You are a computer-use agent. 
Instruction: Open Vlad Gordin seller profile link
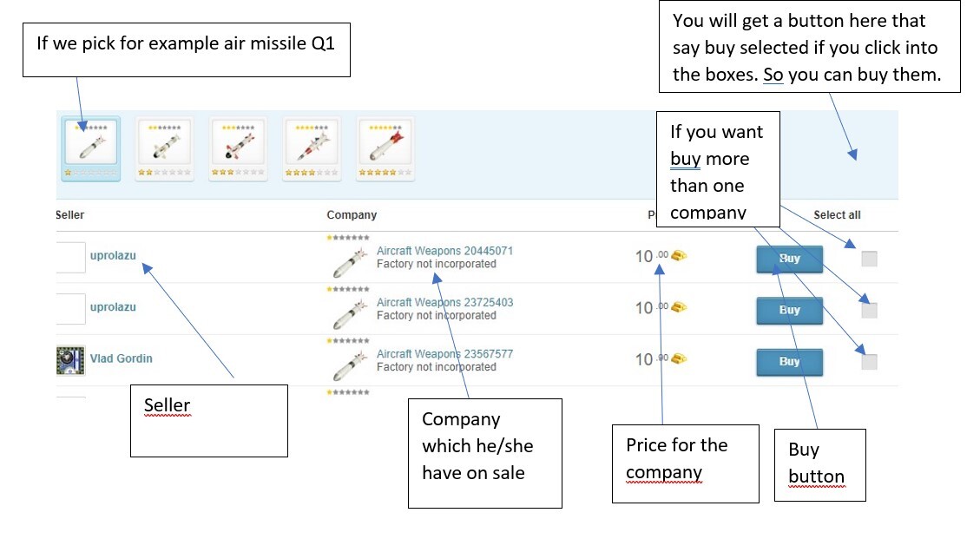pos(122,358)
